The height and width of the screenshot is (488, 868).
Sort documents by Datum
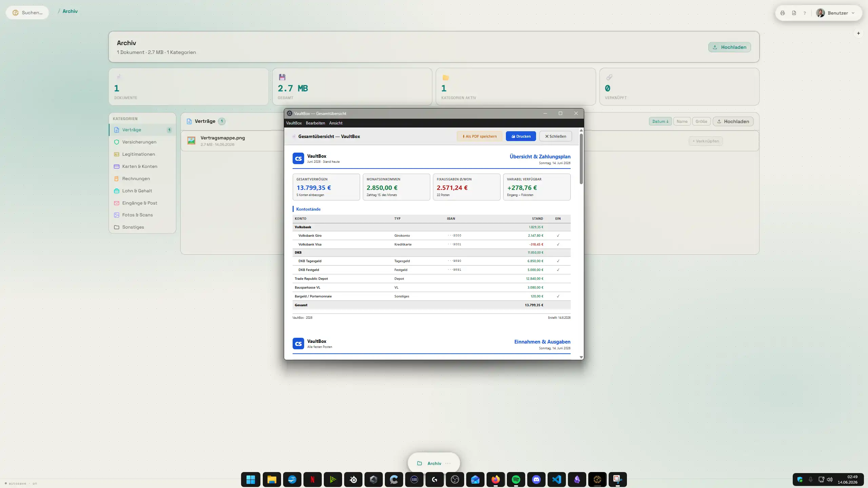660,121
